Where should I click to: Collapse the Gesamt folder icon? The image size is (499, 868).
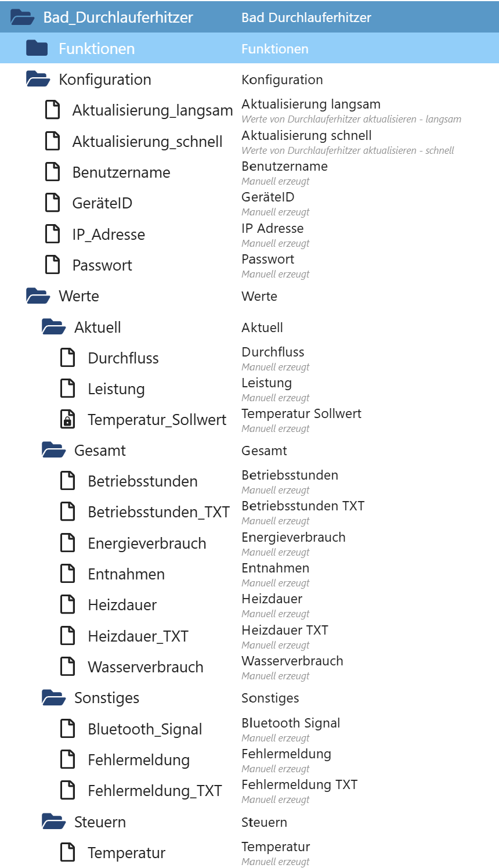click(53, 451)
